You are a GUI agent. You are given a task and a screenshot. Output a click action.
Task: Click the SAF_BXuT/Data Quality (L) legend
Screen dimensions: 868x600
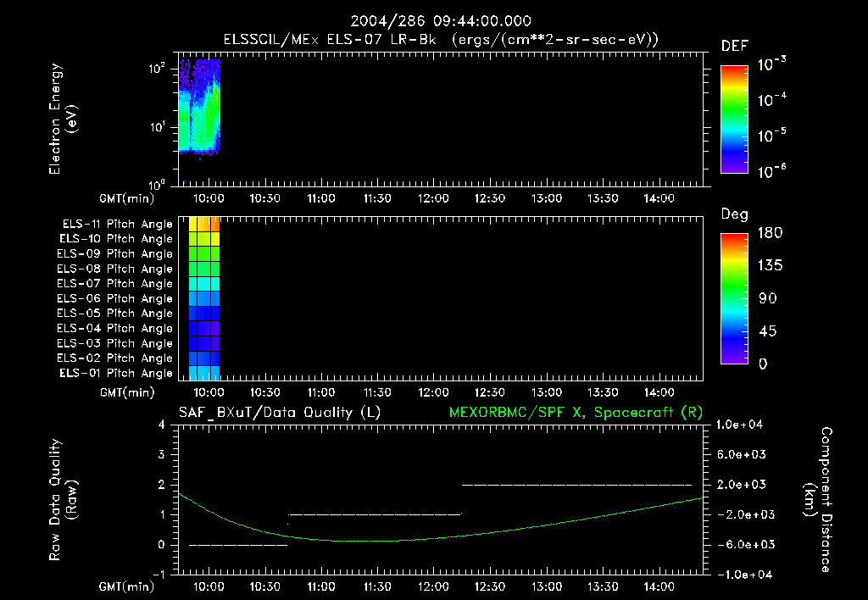(280, 413)
